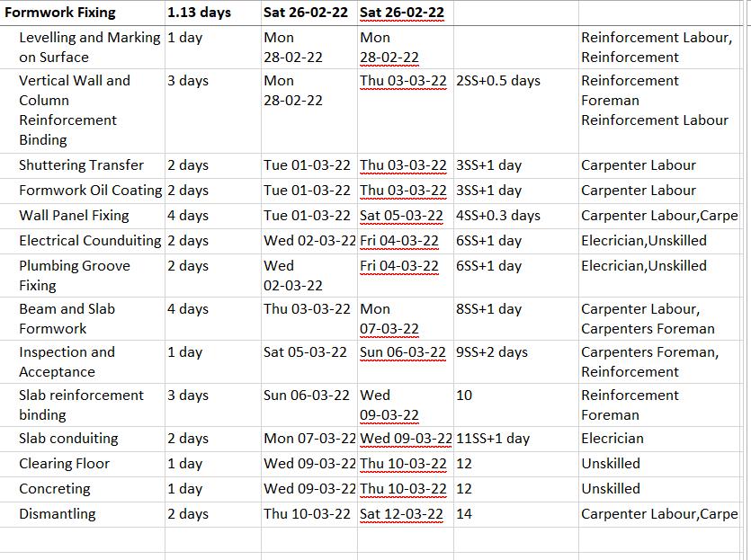Click the Electrical Counduiting task cell
This screenshot has height=560, width=751.
(90, 241)
